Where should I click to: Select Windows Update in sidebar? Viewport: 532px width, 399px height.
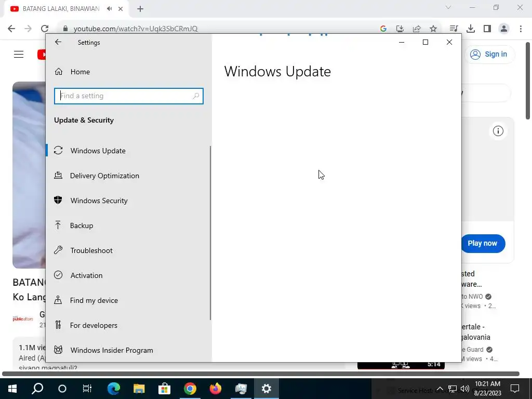point(129,151)
